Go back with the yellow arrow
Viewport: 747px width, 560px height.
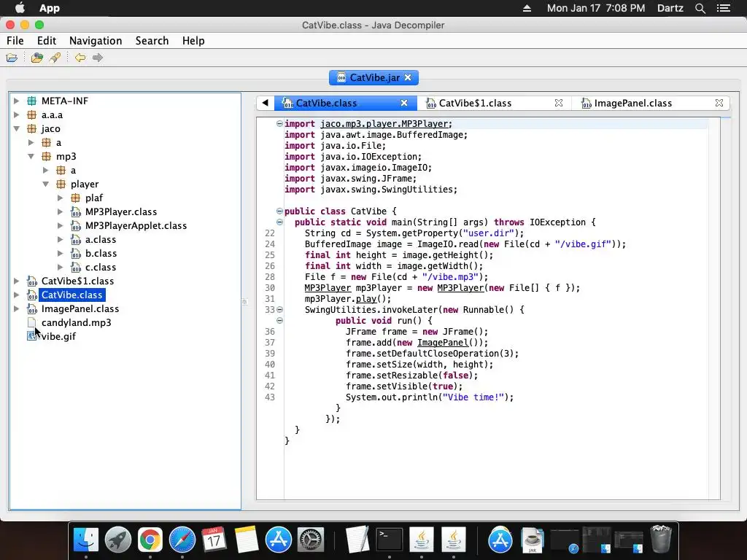coord(80,58)
